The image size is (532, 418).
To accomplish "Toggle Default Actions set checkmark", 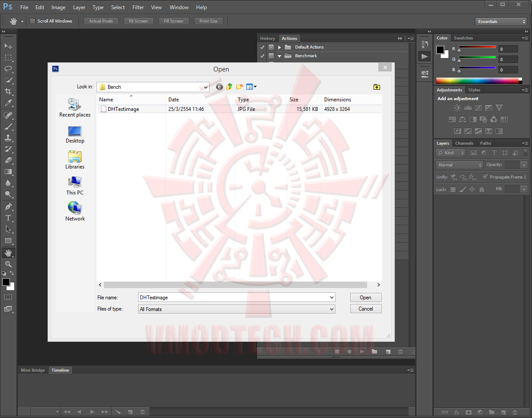I will point(262,47).
